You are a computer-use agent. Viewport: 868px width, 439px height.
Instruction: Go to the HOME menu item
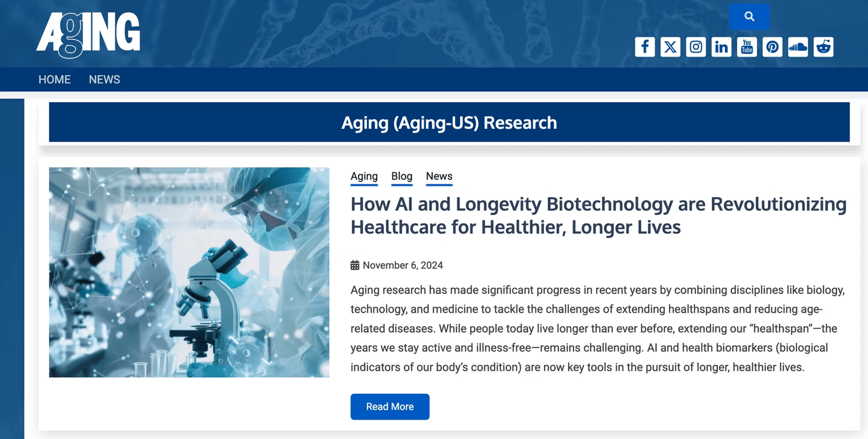[x=54, y=80]
